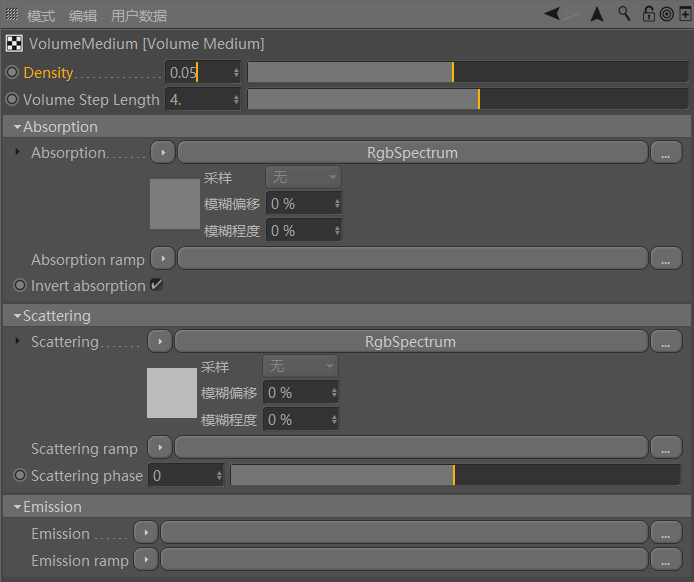Click the Volume Step Length slider
The height and width of the screenshot is (582, 694).
(x=467, y=100)
